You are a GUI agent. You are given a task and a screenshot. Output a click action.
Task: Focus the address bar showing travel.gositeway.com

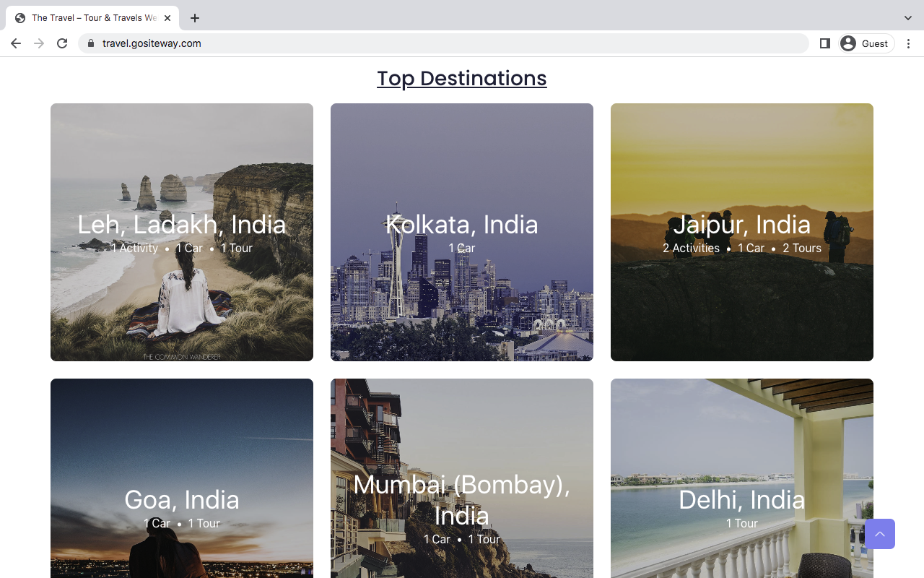click(x=443, y=43)
